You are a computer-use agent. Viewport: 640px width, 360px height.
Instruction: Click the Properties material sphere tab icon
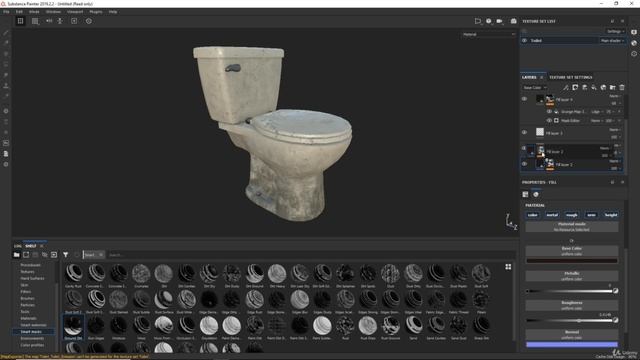coord(536,194)
